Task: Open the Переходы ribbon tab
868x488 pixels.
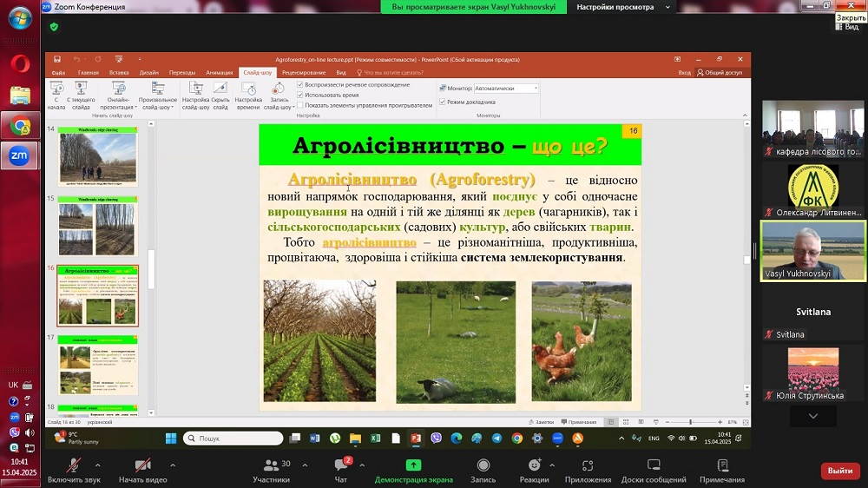Action: 182,73
